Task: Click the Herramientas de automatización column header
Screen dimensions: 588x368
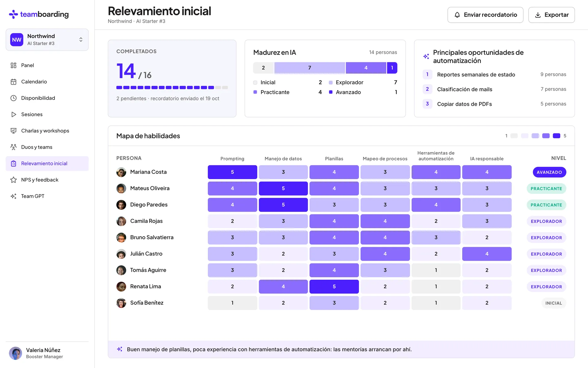Action: tap(436, 156)
